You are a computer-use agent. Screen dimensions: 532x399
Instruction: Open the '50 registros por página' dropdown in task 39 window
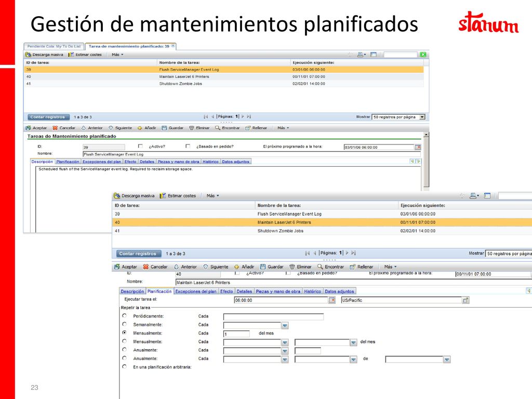coord(422,117)
